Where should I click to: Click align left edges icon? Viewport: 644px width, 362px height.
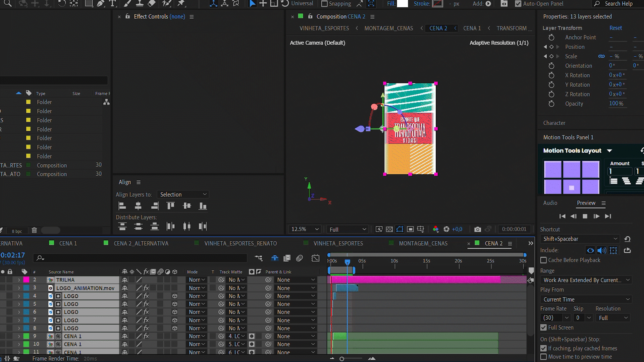point(122,206)
